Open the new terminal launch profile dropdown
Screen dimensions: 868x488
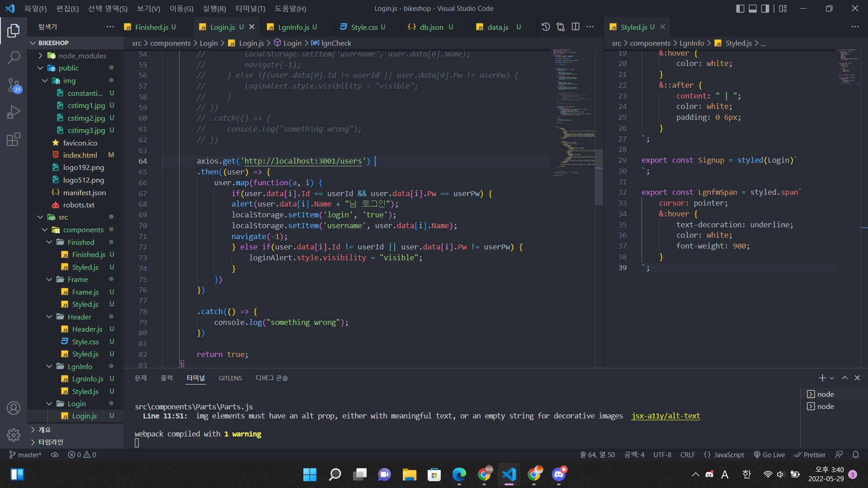(832, 378)
